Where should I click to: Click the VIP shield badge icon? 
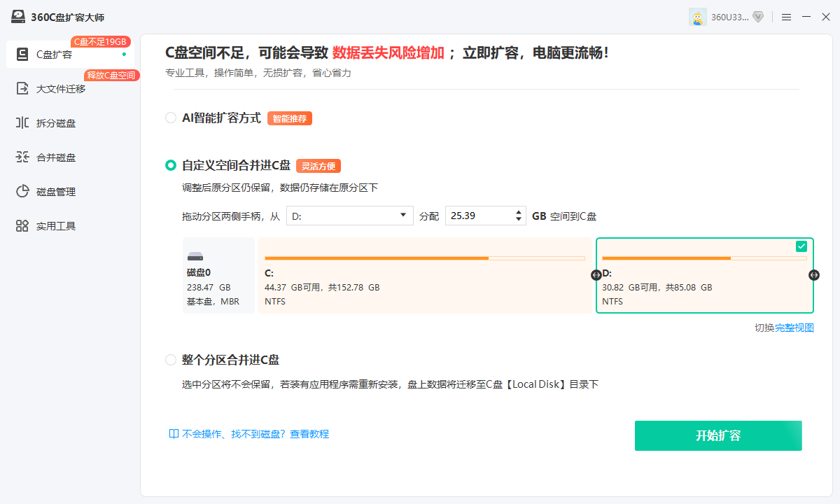(x=758, y=17)
